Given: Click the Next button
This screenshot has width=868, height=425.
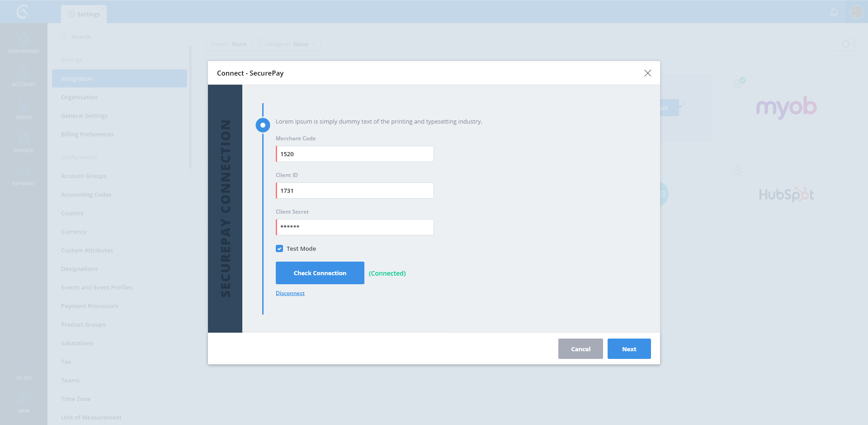Looking at the screenshot, I should click(x=629, y=349).
